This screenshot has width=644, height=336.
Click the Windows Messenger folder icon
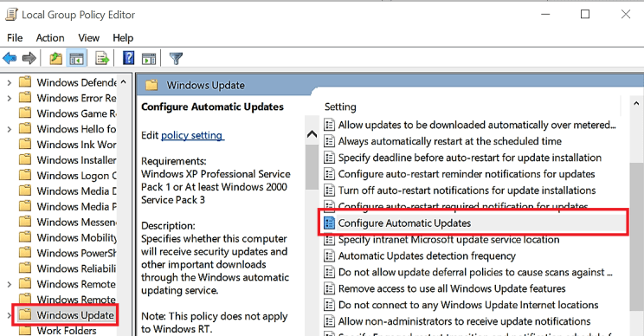click(25, 222)
